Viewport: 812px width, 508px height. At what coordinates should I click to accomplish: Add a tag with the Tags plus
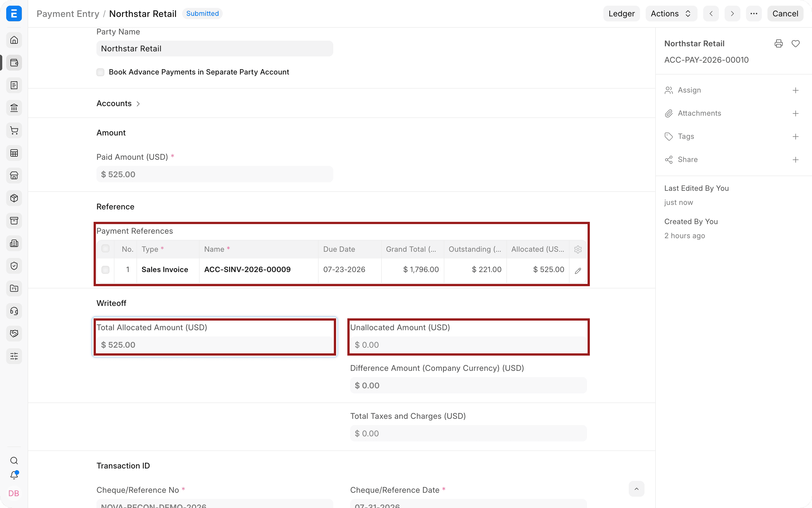(796, 137)
